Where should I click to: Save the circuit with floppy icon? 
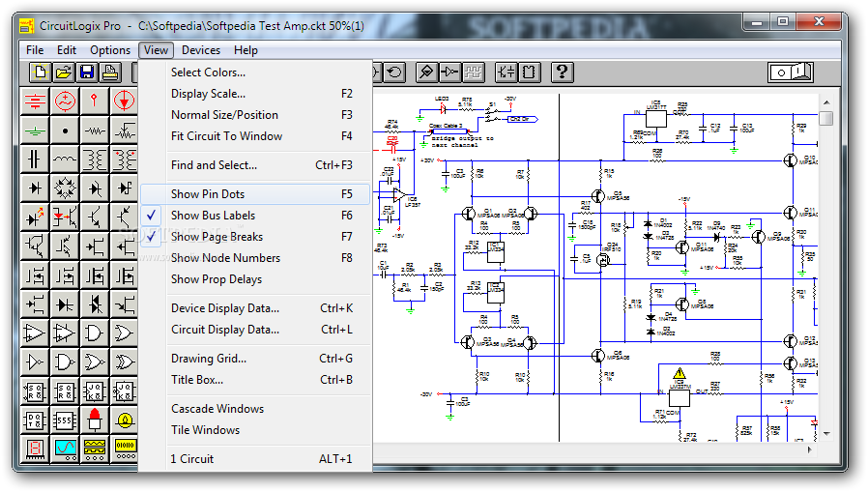(87, 72)
